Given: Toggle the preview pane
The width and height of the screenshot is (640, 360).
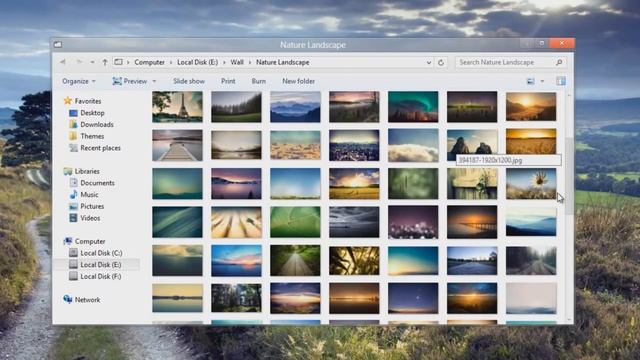Looking at the screenshot, I should click(x=561, y=81).
